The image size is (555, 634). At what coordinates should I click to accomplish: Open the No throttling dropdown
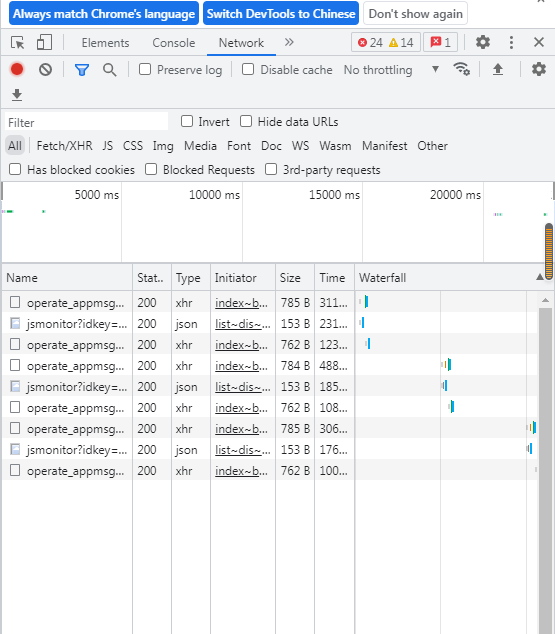(x=391, y=70)
